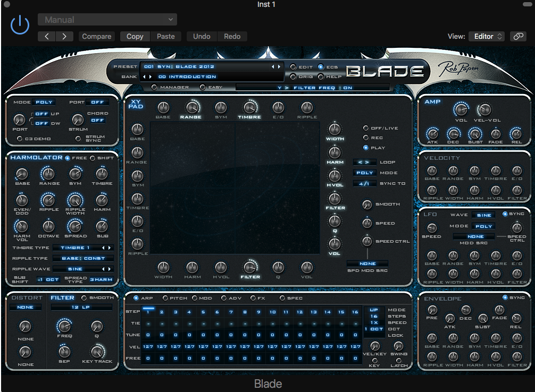The image size is (535, 392).
Task: Click the Harmolator OCTAVE knob
Action: point(48,226)
